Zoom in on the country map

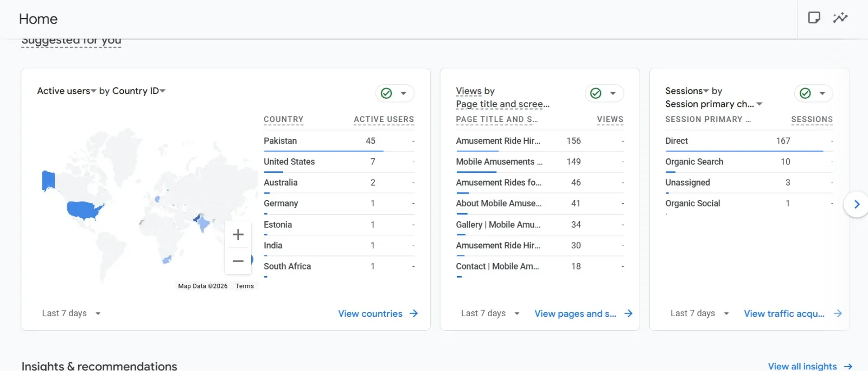point(238,234)
